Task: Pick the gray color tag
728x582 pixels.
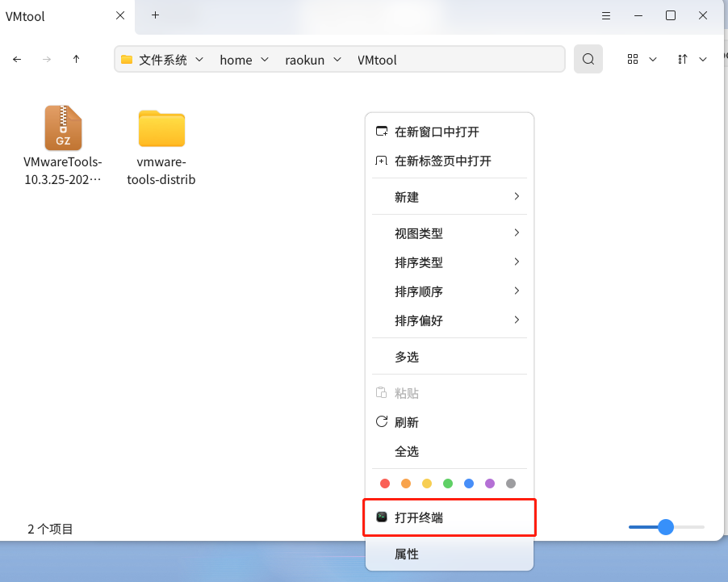Action: tap(511, 484)
